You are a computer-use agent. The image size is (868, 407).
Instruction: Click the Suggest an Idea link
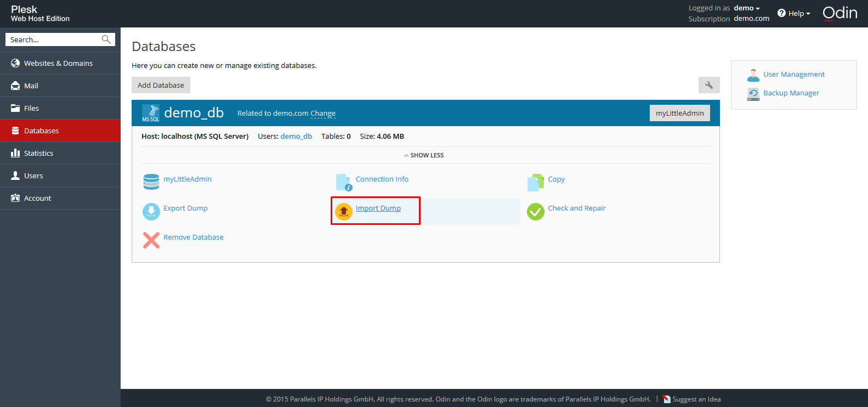pyautogui.click(x=696, y=399)
